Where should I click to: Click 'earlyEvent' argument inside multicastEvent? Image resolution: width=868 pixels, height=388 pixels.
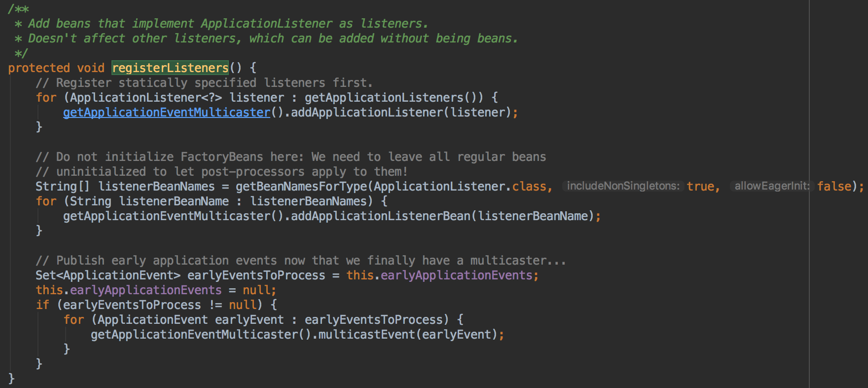456,335
